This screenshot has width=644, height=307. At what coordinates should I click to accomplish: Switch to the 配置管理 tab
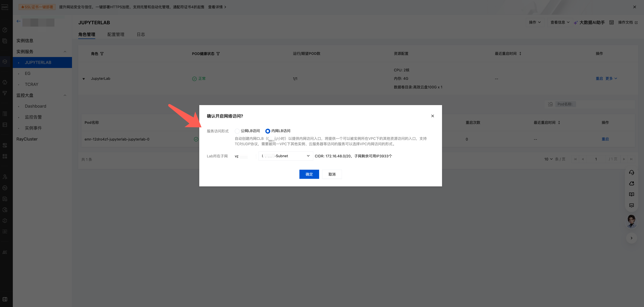(116, 35)
